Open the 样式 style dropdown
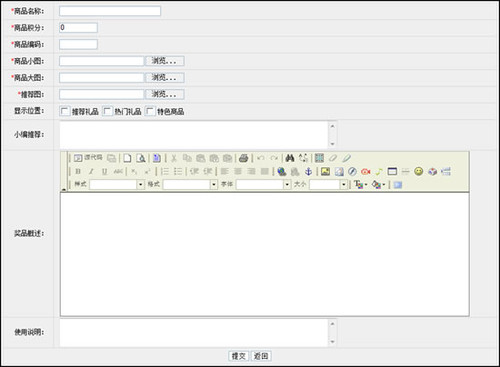 117,184
